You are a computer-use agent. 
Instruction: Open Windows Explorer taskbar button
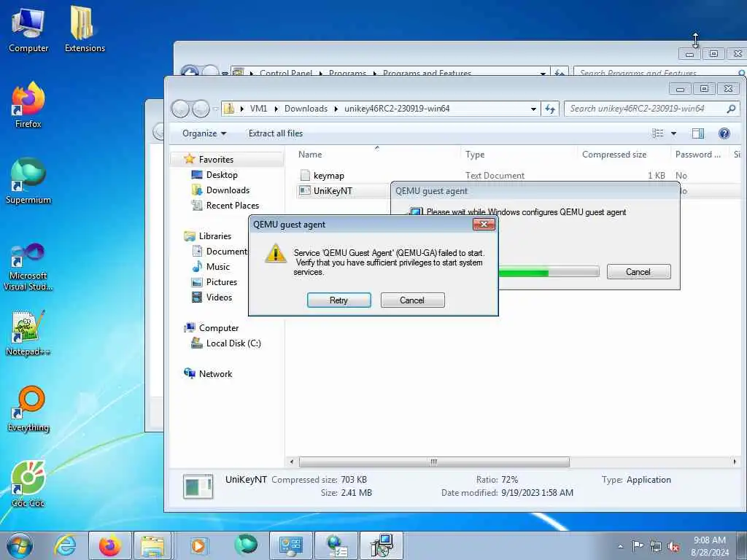152,545
